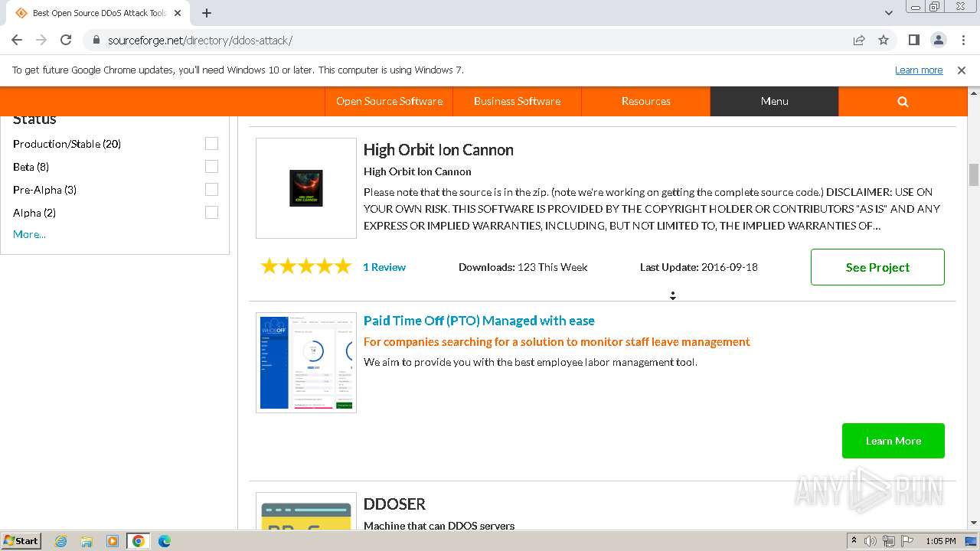Show hidden system tray icons

[854, 541]
